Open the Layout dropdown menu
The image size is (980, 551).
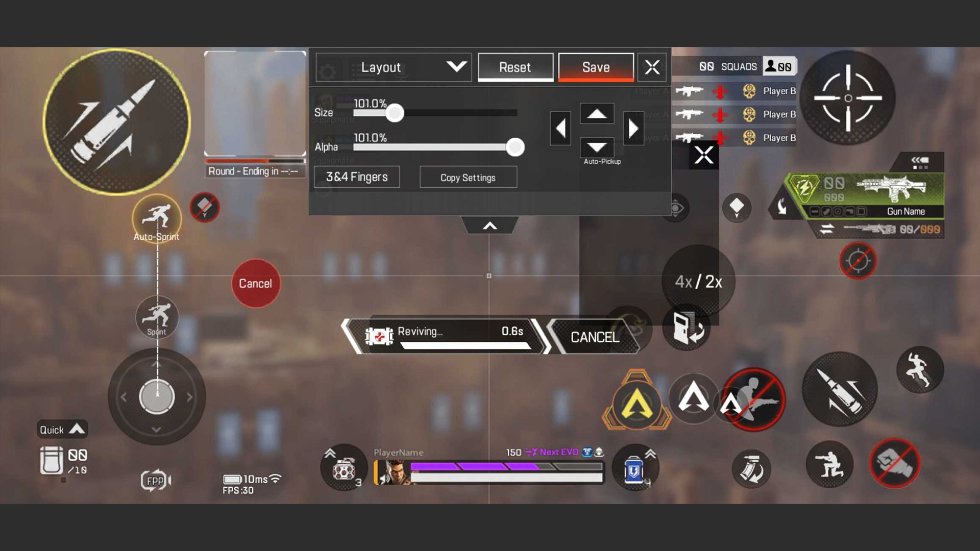pos(393,67)
